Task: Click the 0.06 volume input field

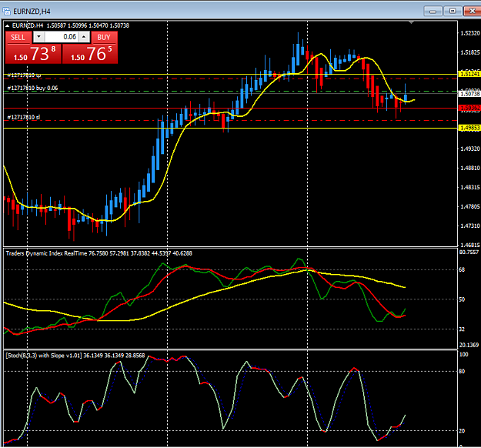Action: (x=62, y=37)
